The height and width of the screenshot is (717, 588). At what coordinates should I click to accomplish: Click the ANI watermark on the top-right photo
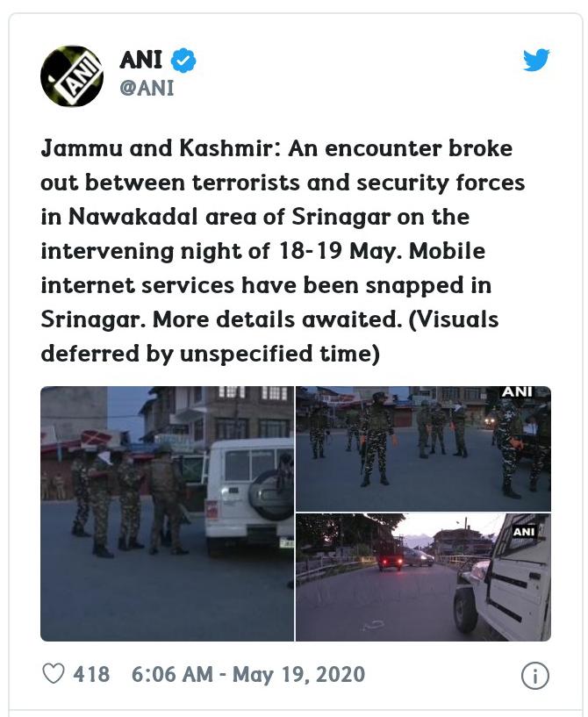click(517, 392)
